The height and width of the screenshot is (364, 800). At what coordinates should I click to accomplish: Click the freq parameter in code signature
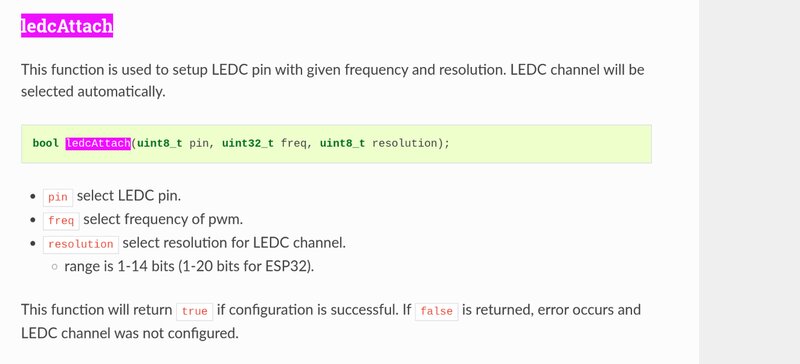294,143
